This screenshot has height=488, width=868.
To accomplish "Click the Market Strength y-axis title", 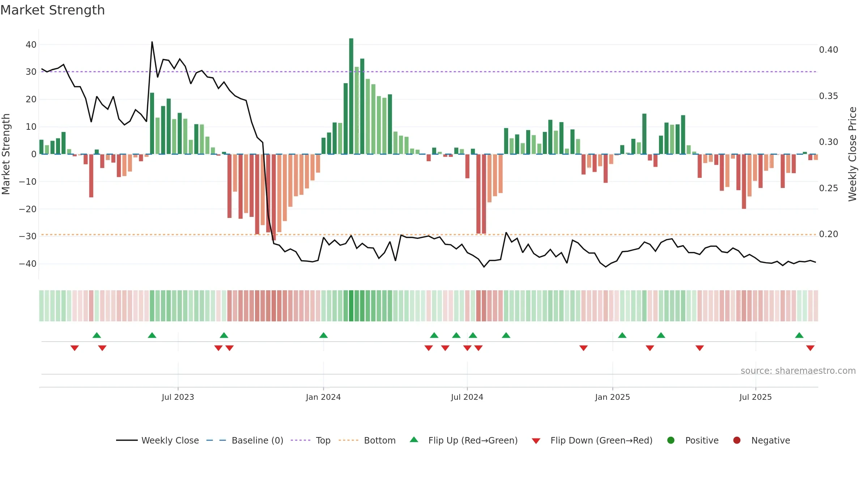I will coord(6,154).
